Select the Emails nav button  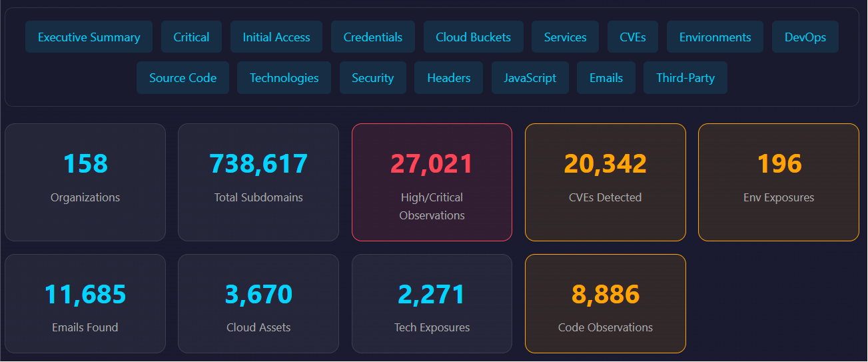pos(606,78)
